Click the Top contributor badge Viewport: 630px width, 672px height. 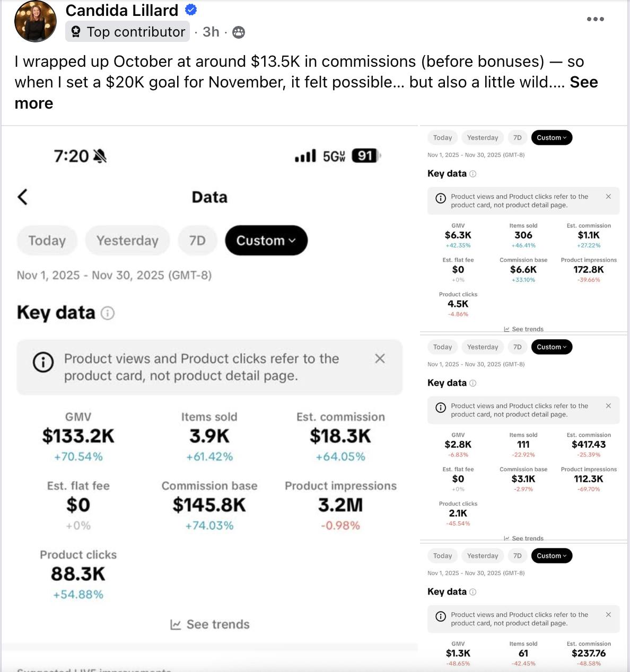pyautogui.click(x=127, y=32)
